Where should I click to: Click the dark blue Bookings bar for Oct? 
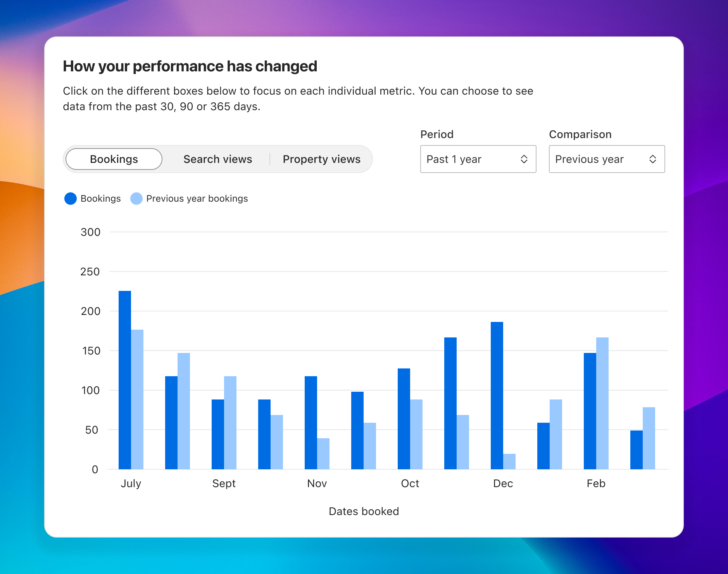[x=404, y=419]
